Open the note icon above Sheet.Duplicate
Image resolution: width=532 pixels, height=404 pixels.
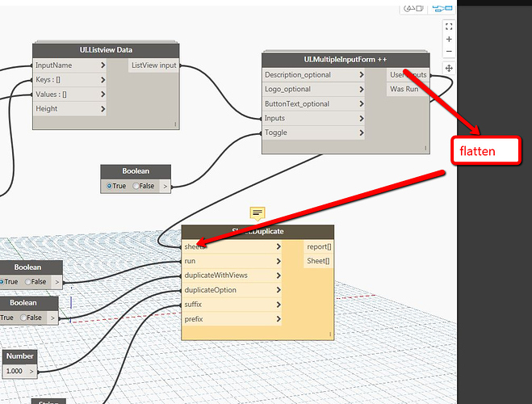pos(258,213)
